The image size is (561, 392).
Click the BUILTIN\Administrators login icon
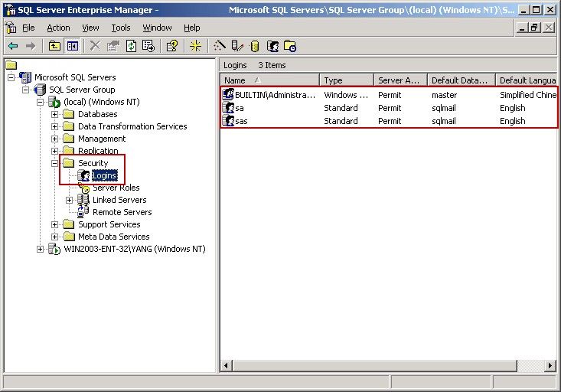click(x=228, y=94)
